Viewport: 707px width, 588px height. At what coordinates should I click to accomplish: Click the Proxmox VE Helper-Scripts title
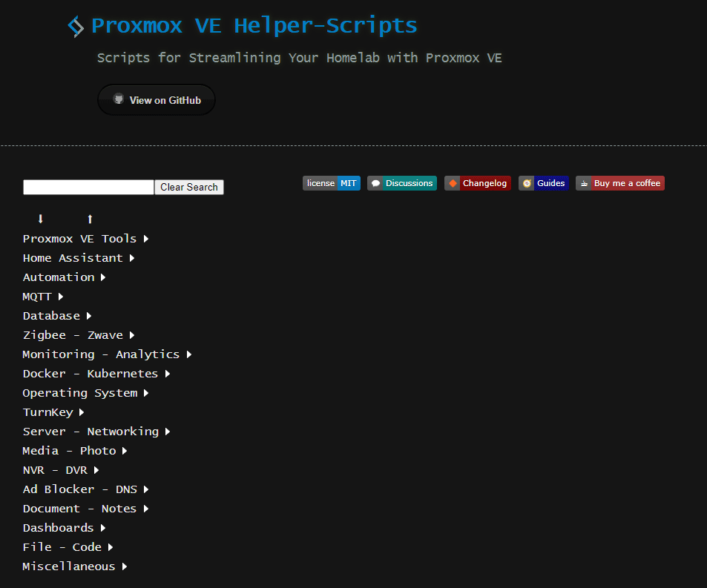254,26
